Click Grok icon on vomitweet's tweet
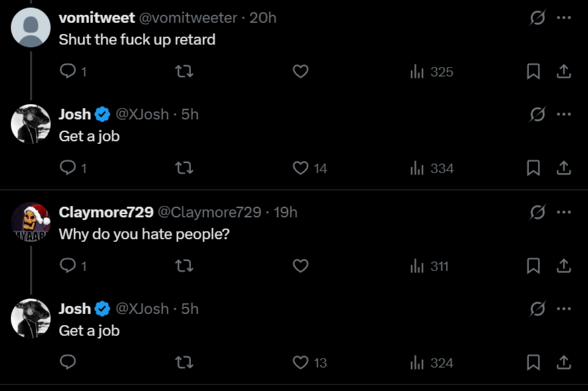Viewport: 588px width, 391px height. click(x=537, y=18)
